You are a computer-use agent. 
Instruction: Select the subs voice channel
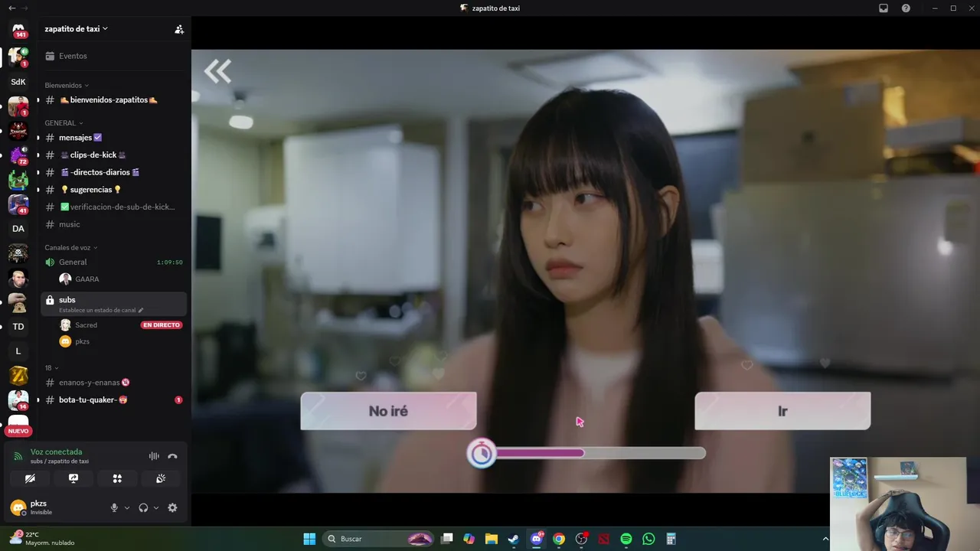(x=113, y=303)
